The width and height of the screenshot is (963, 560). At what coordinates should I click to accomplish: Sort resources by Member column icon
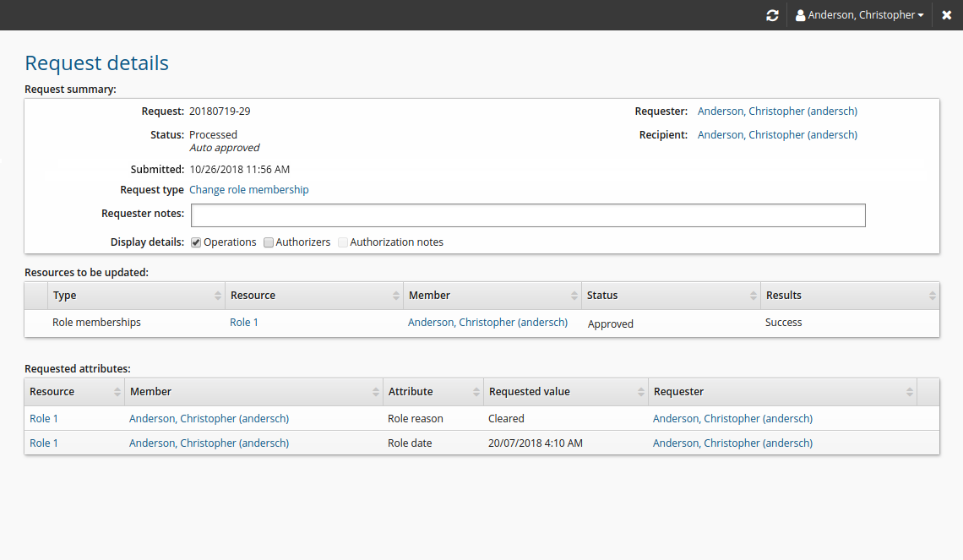point(574,296)
